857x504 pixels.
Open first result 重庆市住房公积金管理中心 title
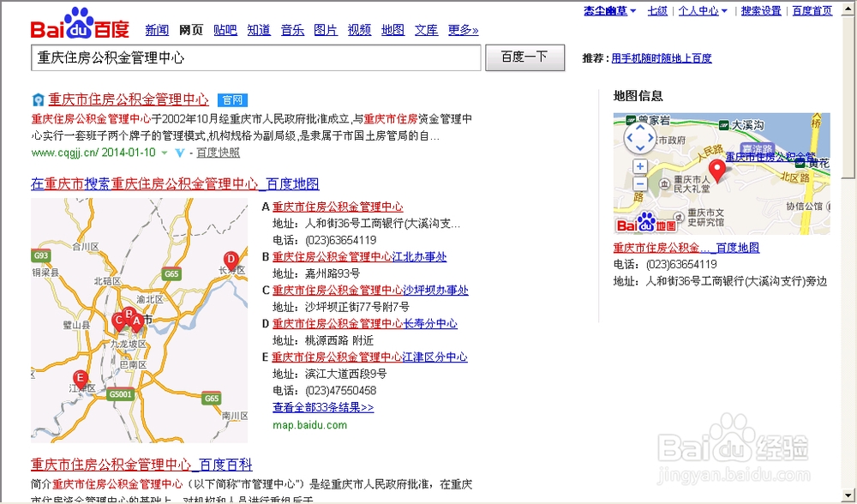pos(129,99)
